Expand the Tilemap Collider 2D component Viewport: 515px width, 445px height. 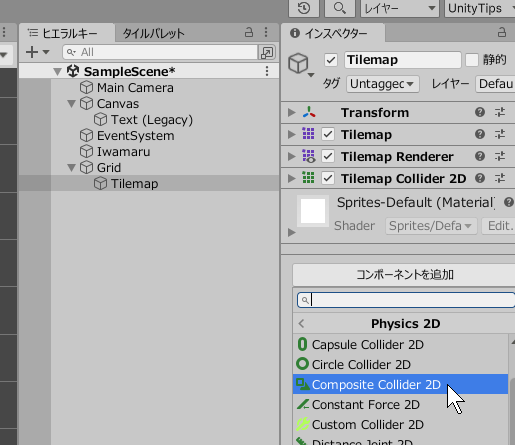point(291,178)
